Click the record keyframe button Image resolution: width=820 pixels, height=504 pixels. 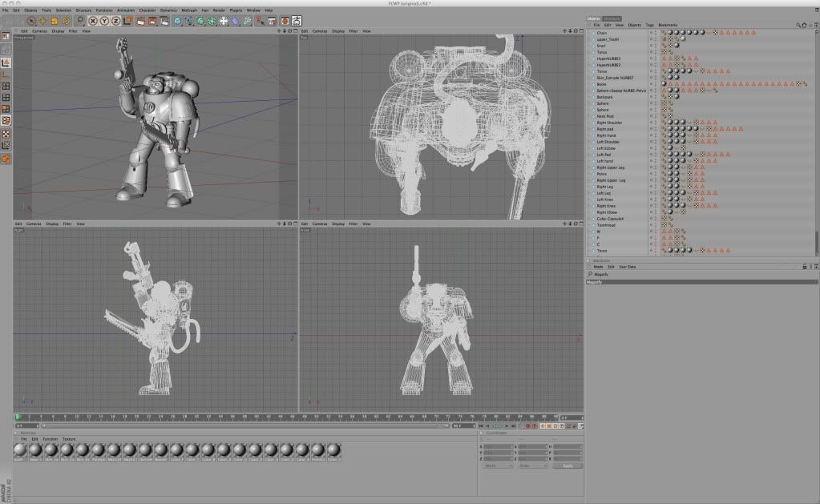point(527,426)
